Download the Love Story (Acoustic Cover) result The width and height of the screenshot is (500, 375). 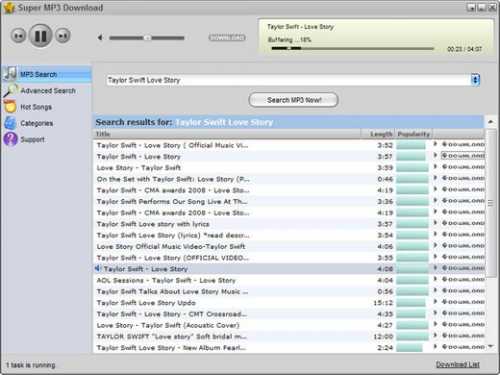(x=463, y=324)
